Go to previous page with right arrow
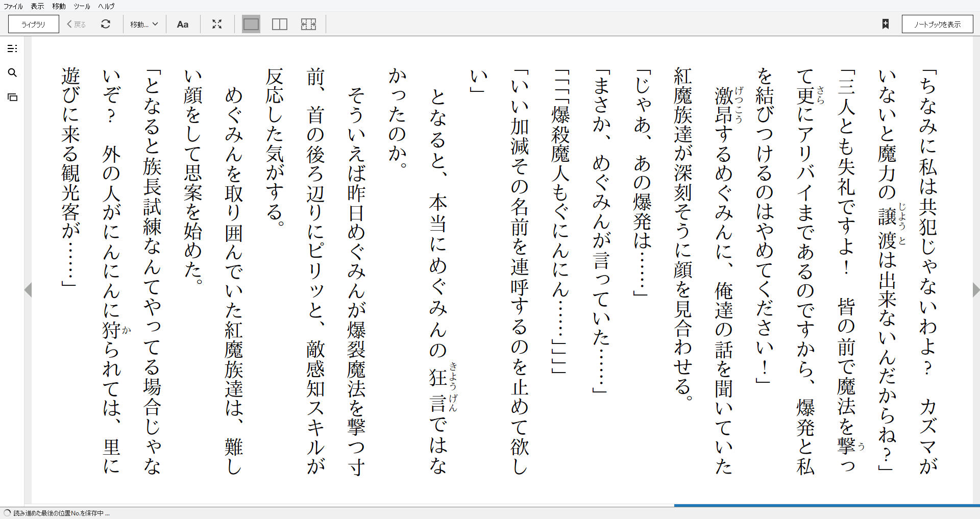The height and width of the screenshot is (519, 980). (976, 290)
